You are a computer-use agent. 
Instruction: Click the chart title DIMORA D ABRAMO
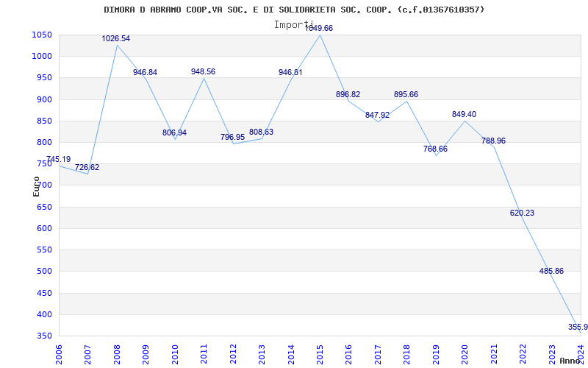click(x=295, y=10)
